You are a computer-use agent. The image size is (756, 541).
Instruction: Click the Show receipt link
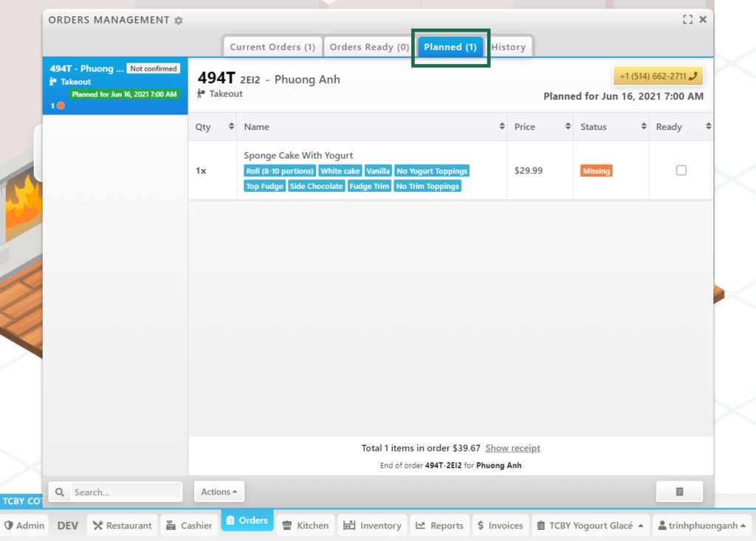512,448
